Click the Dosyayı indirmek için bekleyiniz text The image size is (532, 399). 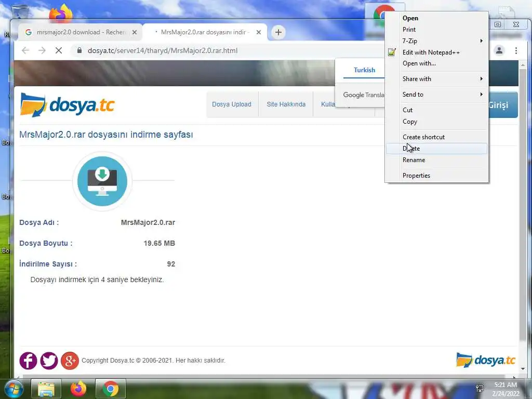tap(97, 280)
